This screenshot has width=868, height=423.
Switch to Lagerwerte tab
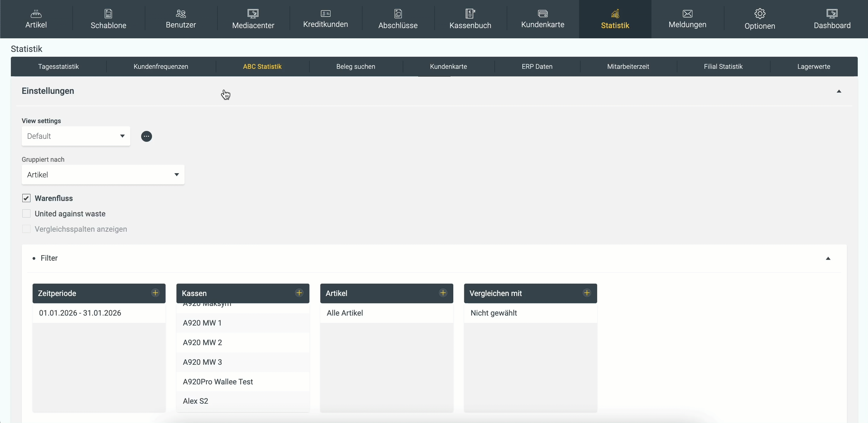[813, 67]
